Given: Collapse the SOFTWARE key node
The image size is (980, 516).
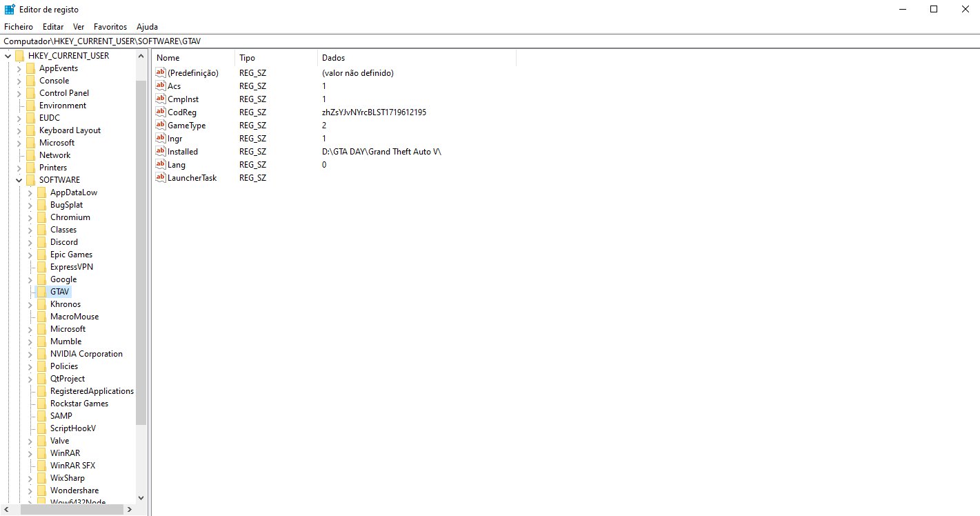Looking at the screenshot, I should [x=19, y=180].
